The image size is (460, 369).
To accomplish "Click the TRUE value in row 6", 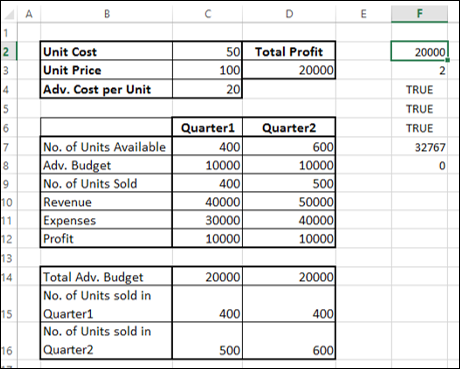I will pos(419,128).
